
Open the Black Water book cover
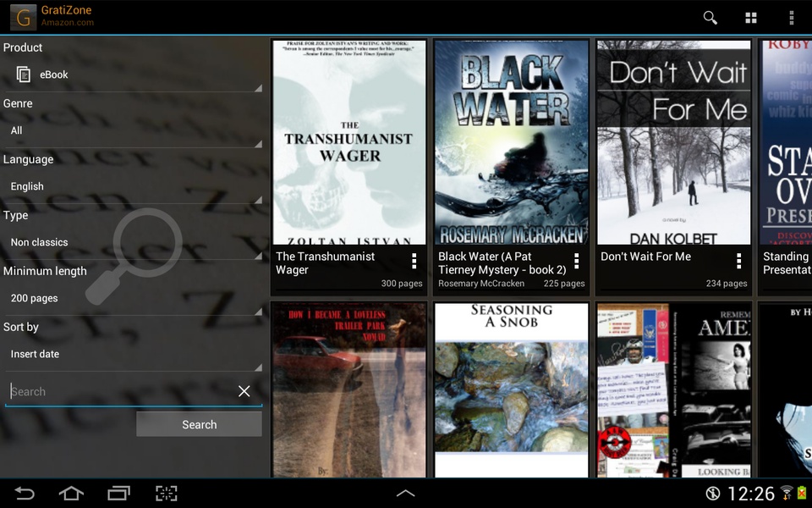coord(512,142)
